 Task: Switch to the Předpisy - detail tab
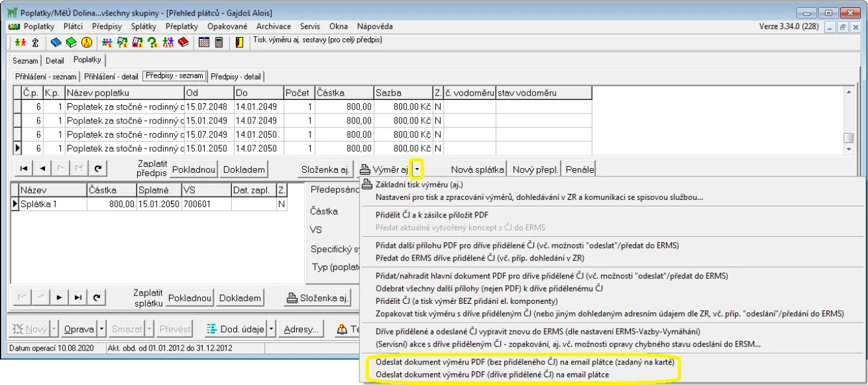tap(236, 77)
